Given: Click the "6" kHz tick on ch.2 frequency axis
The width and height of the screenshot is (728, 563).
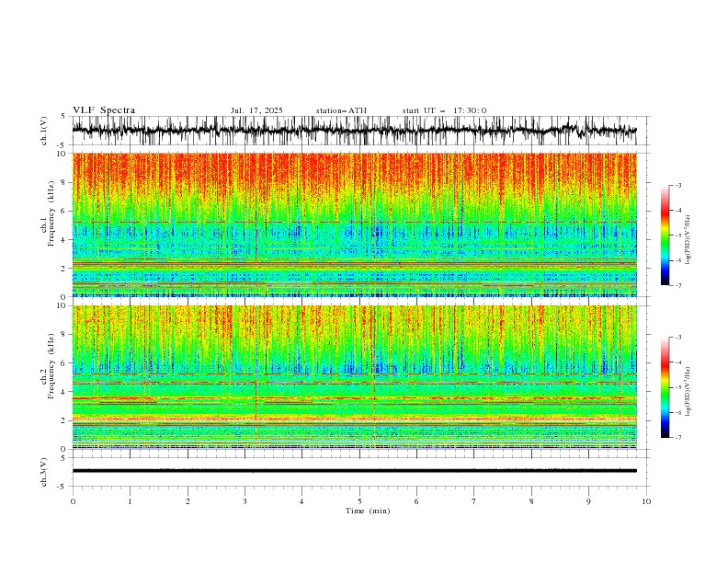Looking at the screenshot, I should [65, 363].
